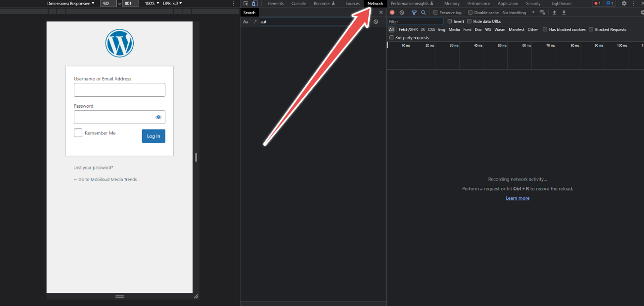Click the Password input field
The width and height of the screenshot is (644, 306).
(x=119, y=117)
